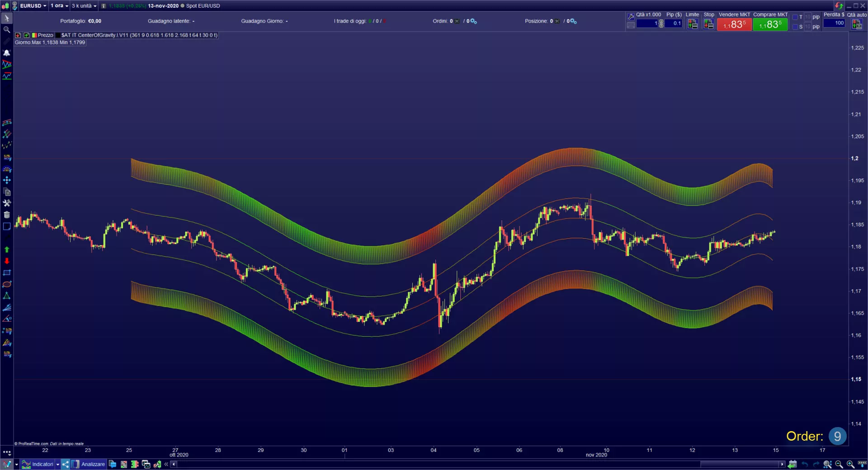868x470 pixels.
Task: Select the triangle drawing tool
Action: click(x=7, y=296)
